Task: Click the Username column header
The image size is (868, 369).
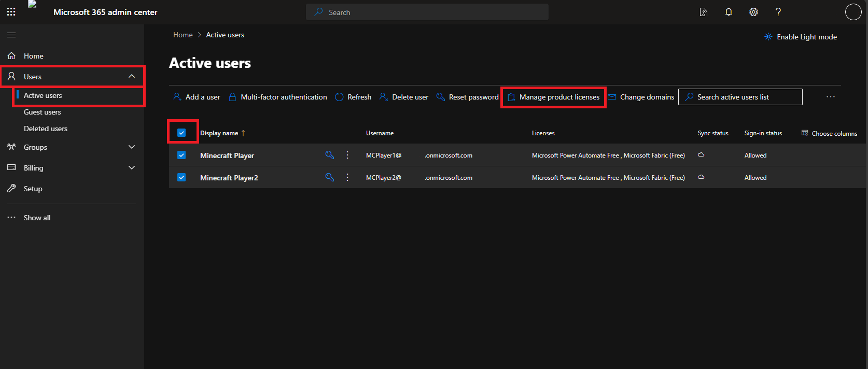Action: point(380,133)
